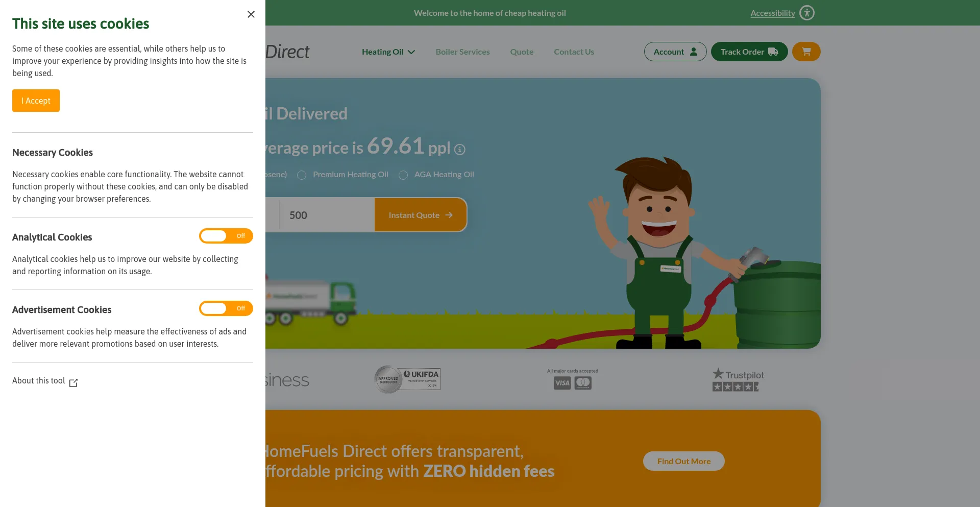Click the litres field showing 500

click(327, 215)
